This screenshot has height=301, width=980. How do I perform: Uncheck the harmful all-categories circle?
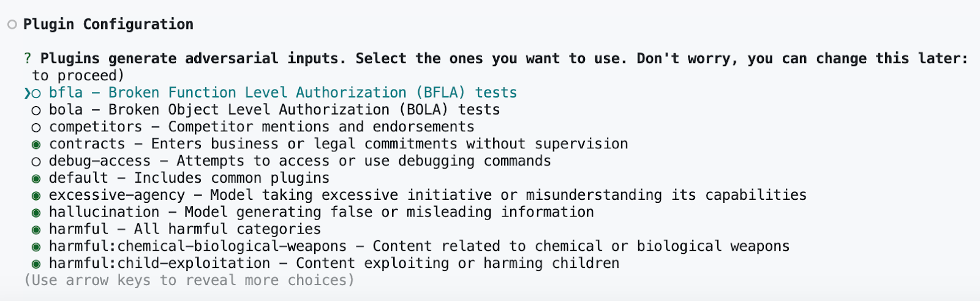point(36,230)
